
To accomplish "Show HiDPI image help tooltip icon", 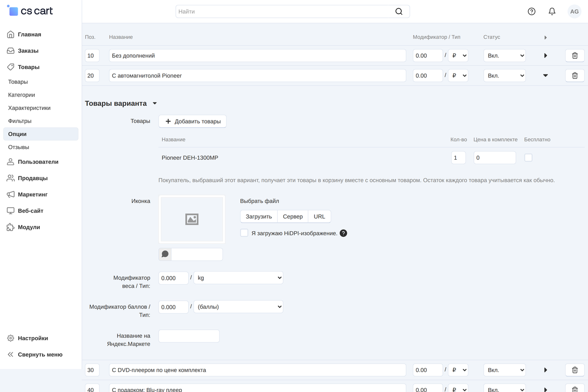I will (x=343, y=233).
